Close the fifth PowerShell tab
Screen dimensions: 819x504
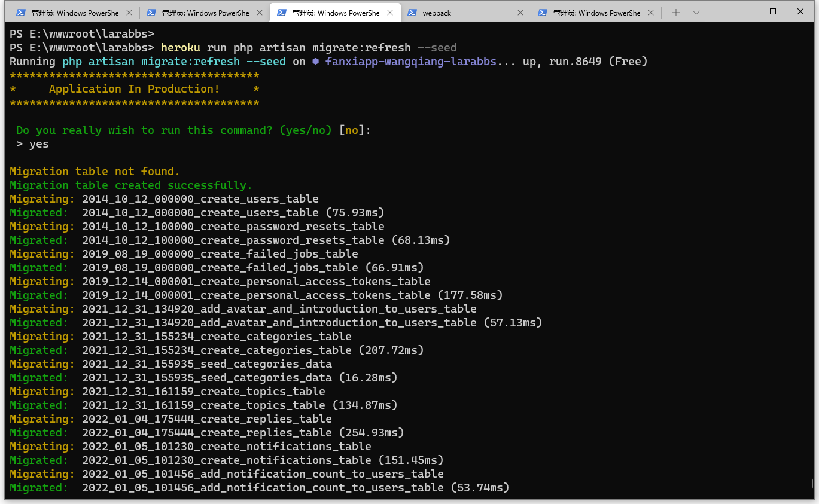650,13
